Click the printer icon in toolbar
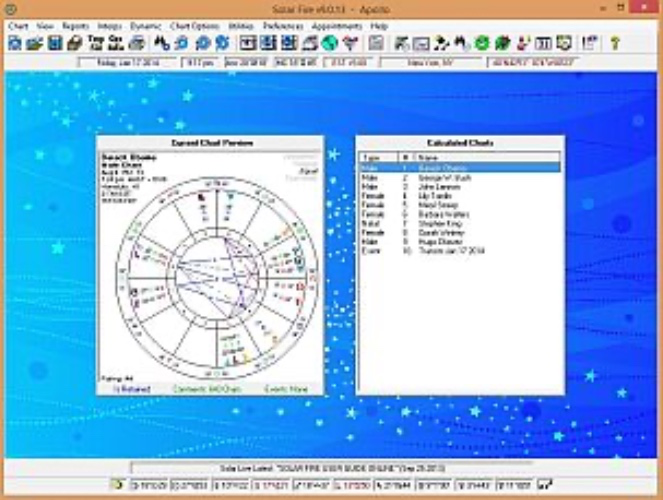 137,43
